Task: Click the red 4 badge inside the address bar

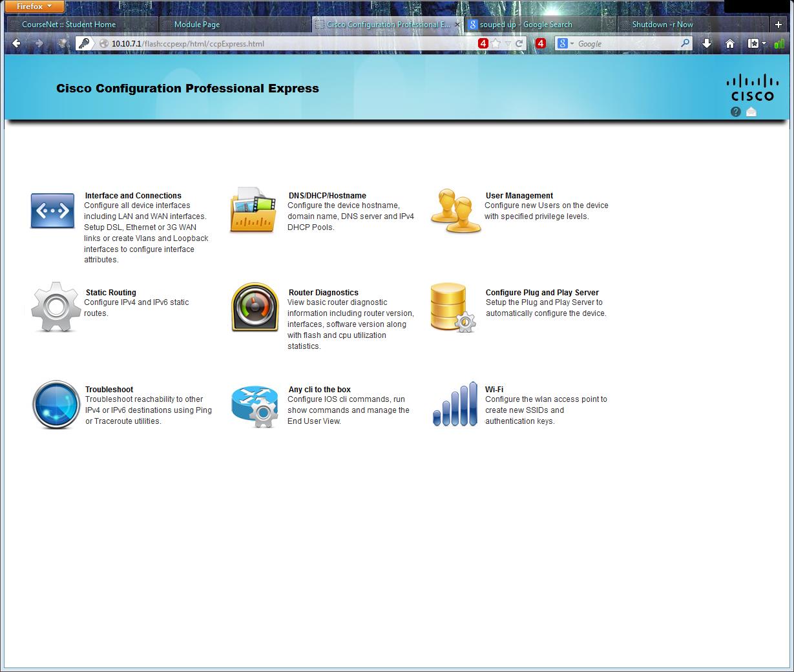Action: 483,43
